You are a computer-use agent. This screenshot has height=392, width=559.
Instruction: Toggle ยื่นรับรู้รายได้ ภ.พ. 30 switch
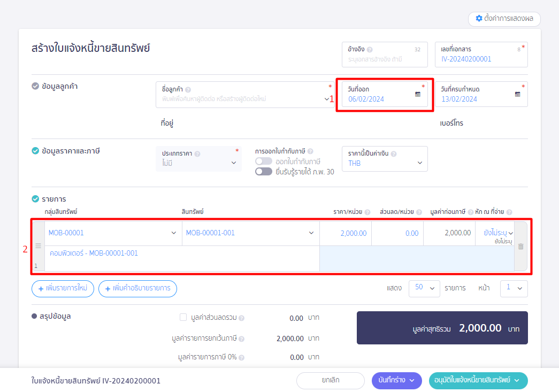[264, 172]
